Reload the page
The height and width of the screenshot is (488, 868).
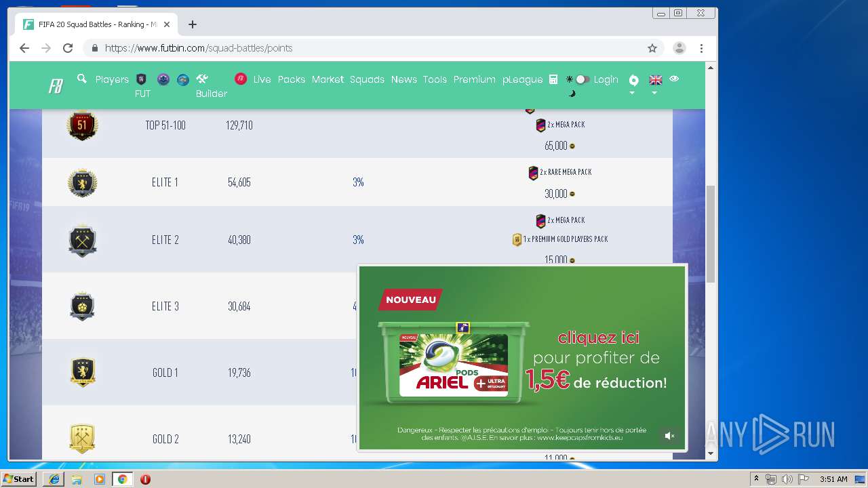point(68,48)
